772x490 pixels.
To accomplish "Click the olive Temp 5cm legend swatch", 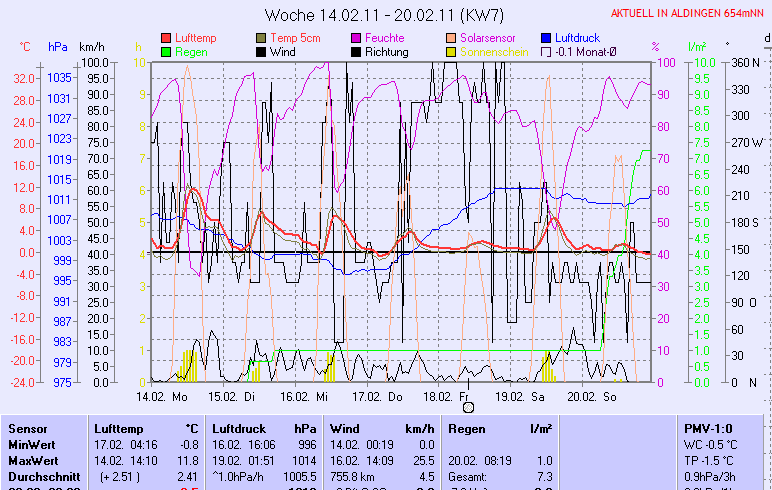I will point(262,37).
